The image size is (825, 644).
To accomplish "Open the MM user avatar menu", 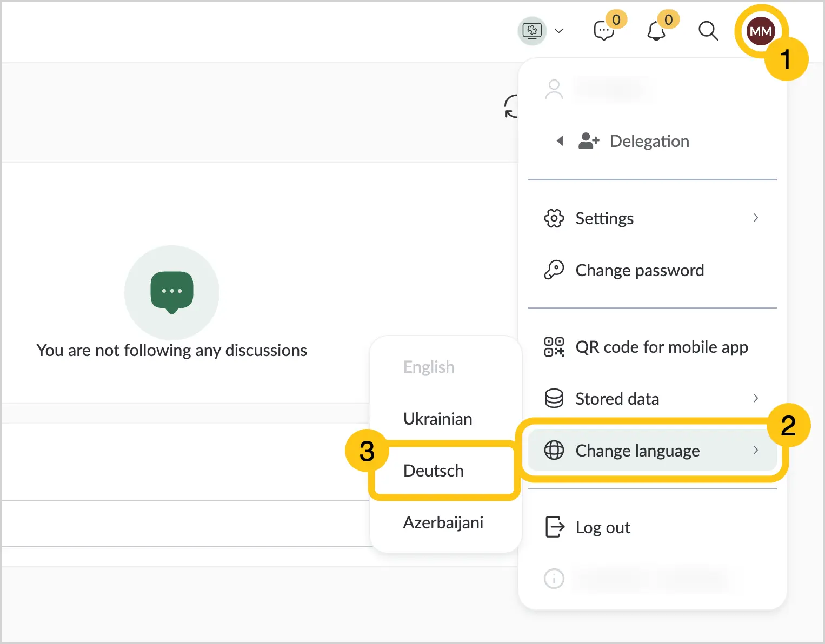I will pos(761,31).
